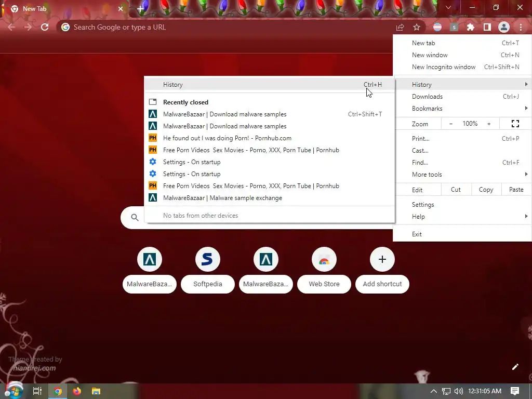
Task: Open tab search chevron in title bar
Action: point(448,7)
